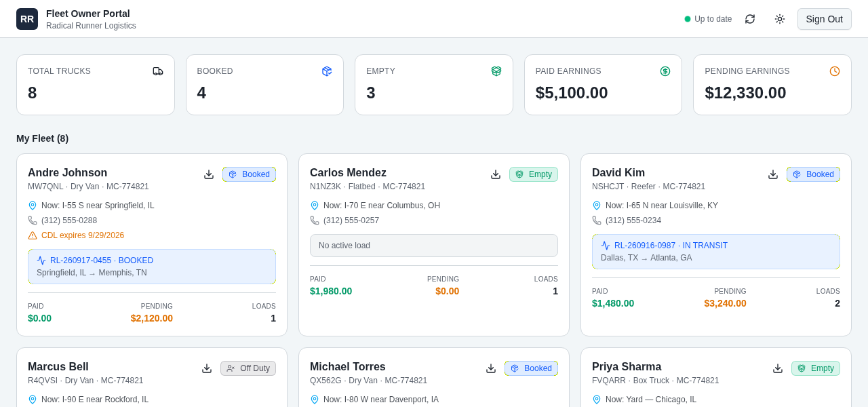
Task: Click phone icon beside (312) 555-0257
Action: pyautogui.click(x=315, y=220)
